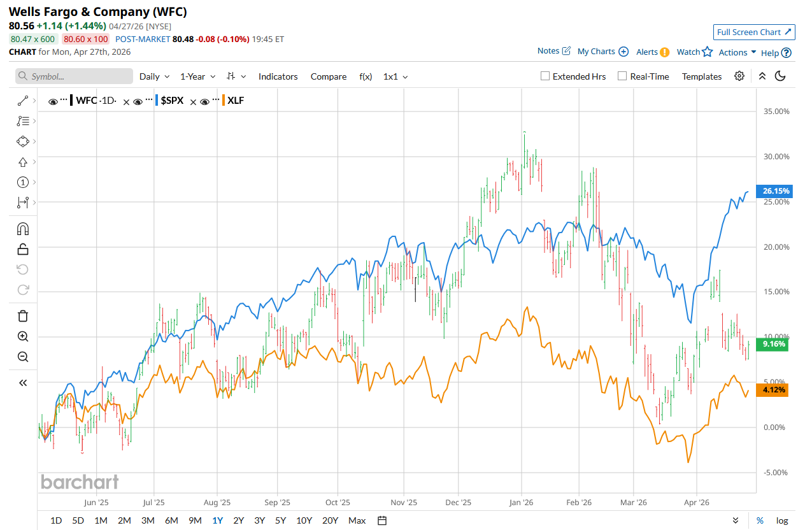Enable the Extended Hrs checkbox

coord(545,76)
